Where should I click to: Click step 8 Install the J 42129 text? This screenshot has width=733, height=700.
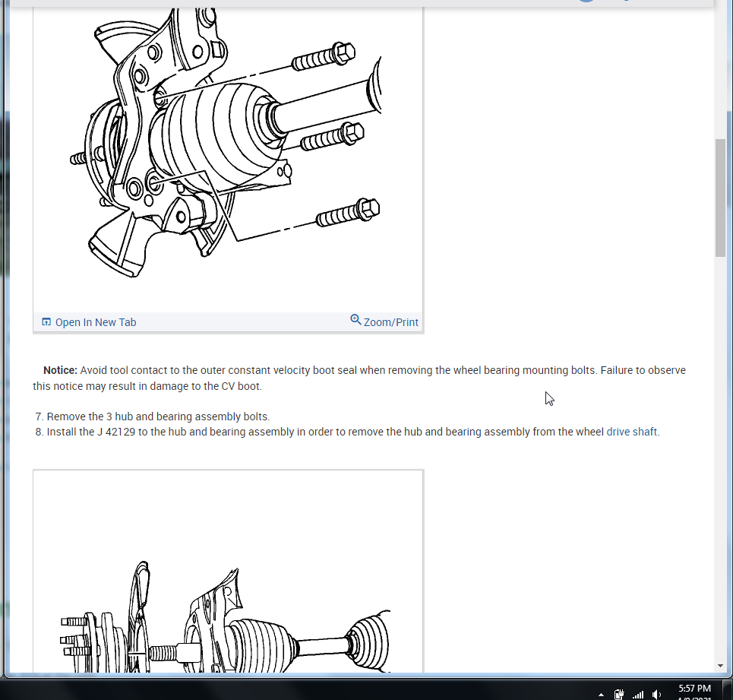click(347, 432)
